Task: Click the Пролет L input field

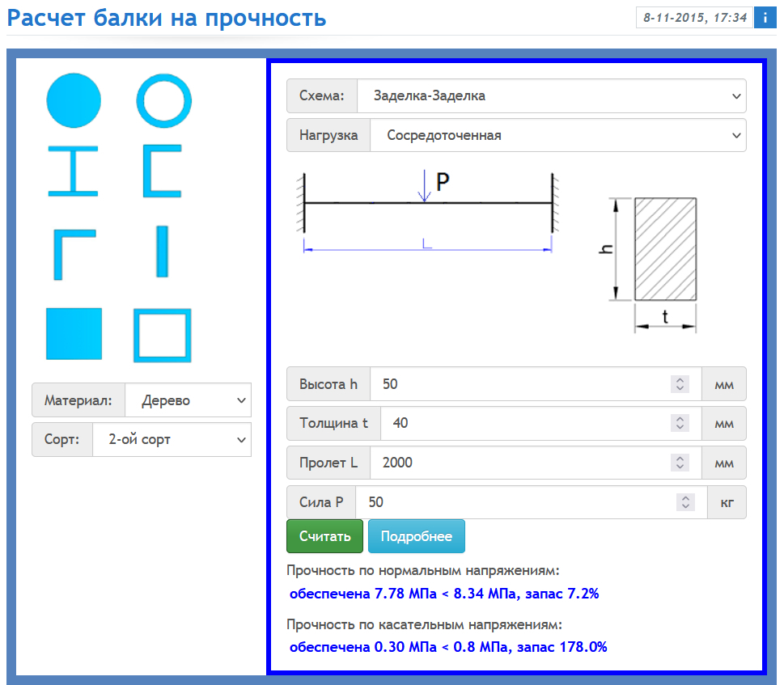Action: point(536,463)
